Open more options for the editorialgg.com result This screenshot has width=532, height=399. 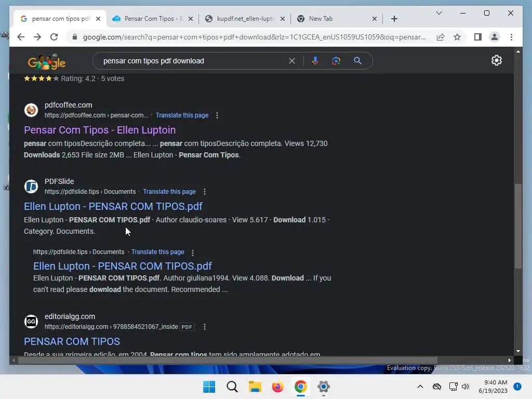[205, 327]
